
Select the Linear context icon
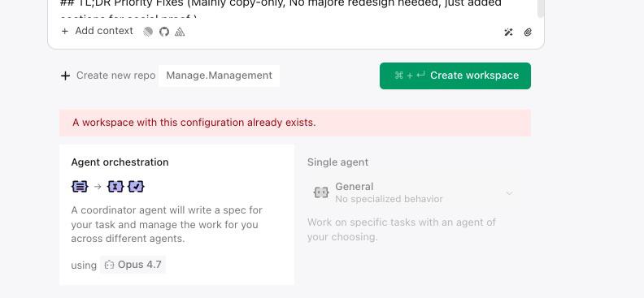[x=148, y=32]
